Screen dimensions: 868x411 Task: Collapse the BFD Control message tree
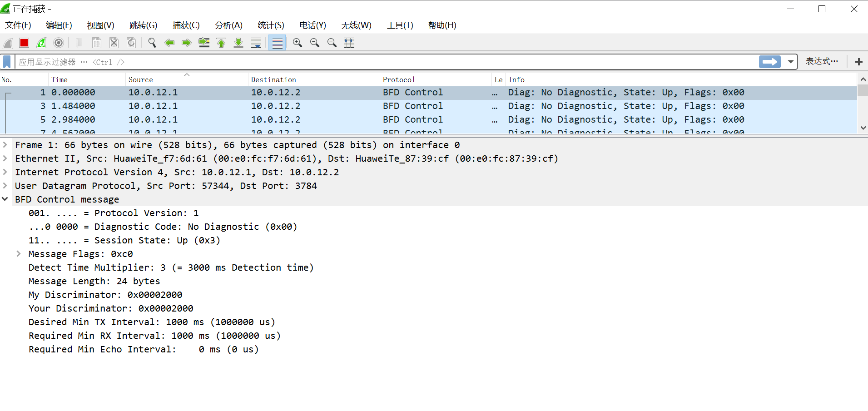[5, 199]
